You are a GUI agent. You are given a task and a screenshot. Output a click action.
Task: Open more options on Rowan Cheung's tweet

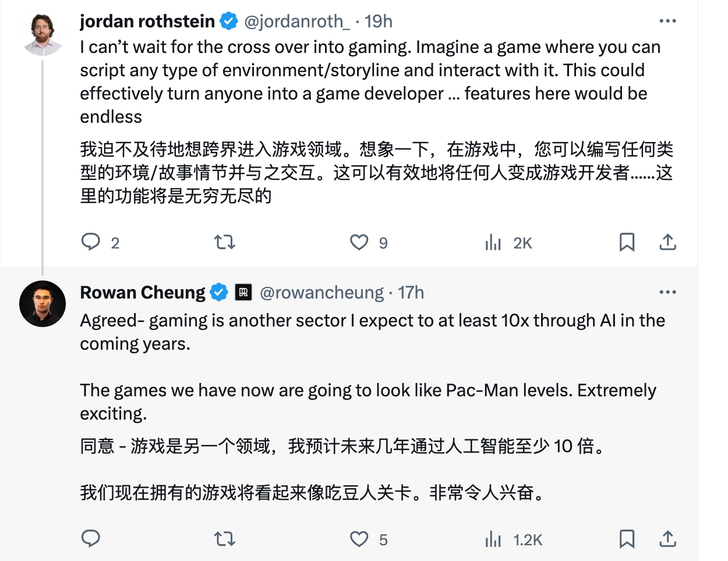click(x=667, y=292)
